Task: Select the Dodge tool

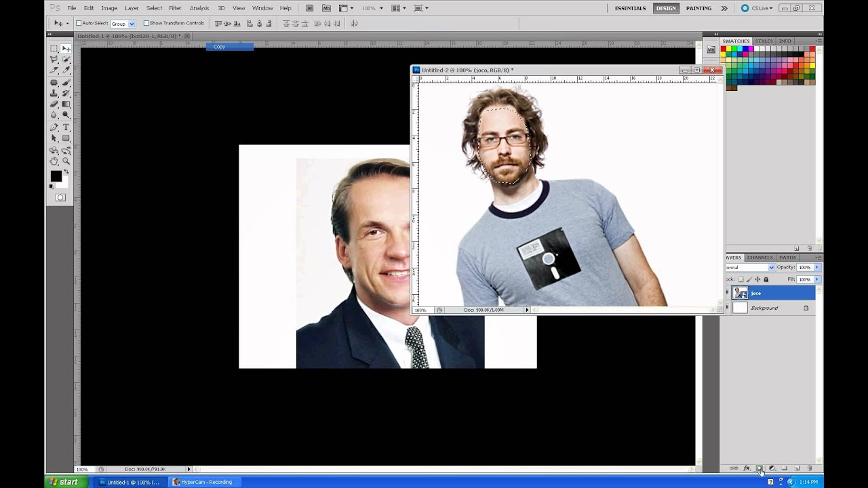Action: pyautogui.click(x=66, y=115)
